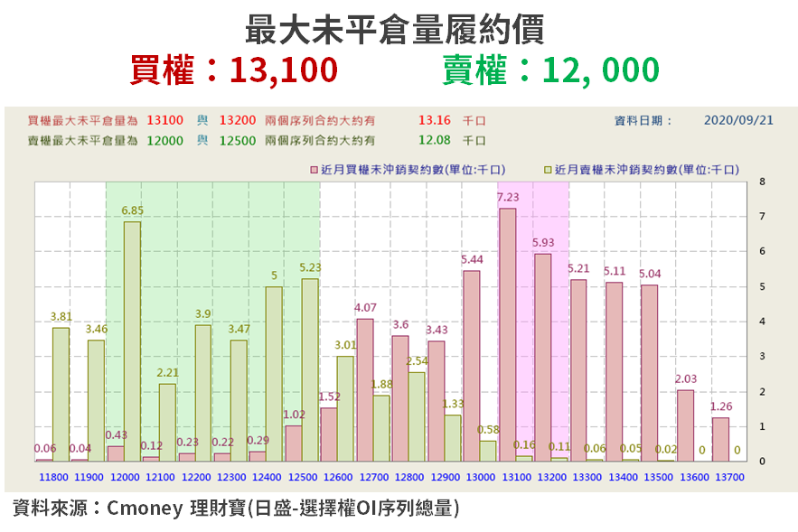
Task: Click the bar value label 1.52
Action: click(x=330, y=397)
